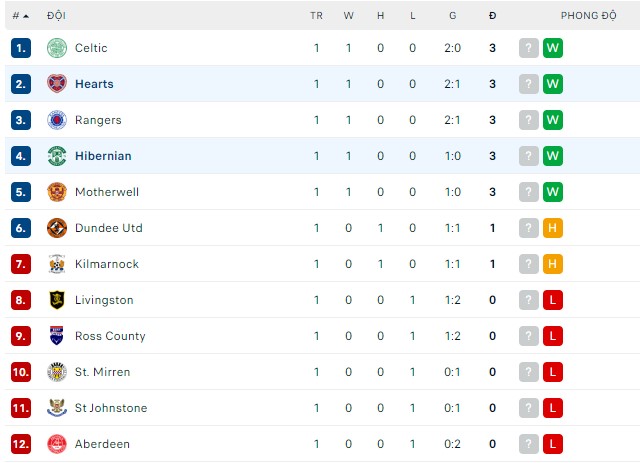The width and height of the screenshot is (640, 463).
Task: Click Dundee Utd's orange H form badge
Action: click(553, 228)
